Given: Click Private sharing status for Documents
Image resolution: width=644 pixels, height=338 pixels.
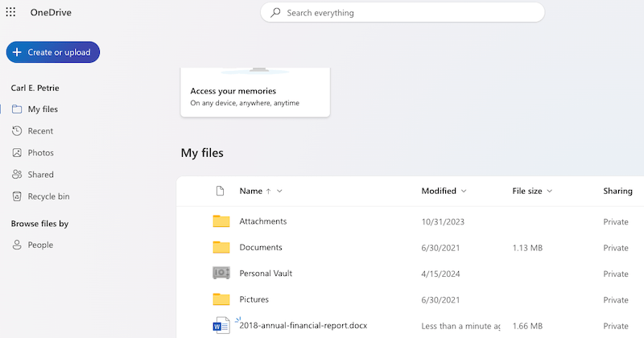Looking at the screenshot, I should [616, 248].
